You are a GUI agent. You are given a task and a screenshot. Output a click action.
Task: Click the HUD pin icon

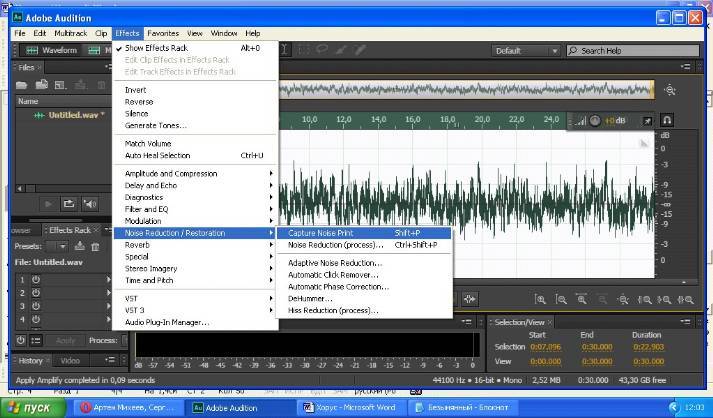click(x=647, y=121)
